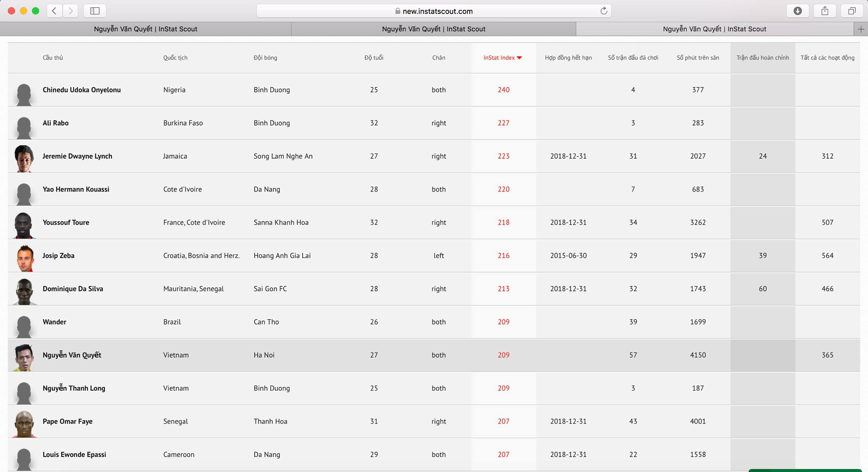Open the Safari downloads icon

(797, 11)
